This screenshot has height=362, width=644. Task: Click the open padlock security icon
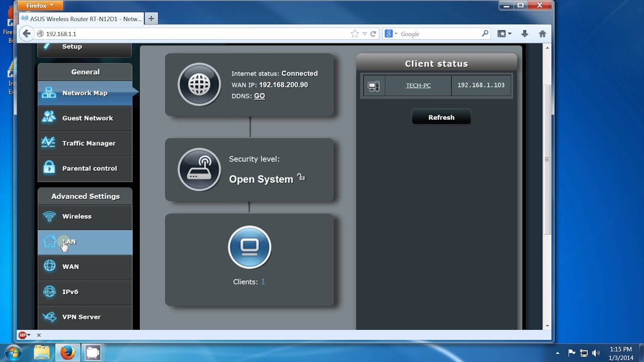[x=301, y=177]
